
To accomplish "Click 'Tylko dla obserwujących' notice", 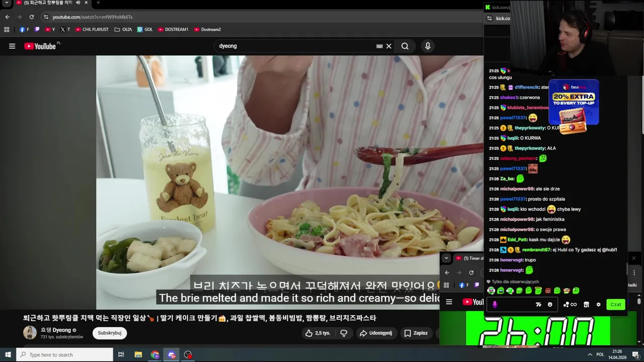I will pos(515,282).
